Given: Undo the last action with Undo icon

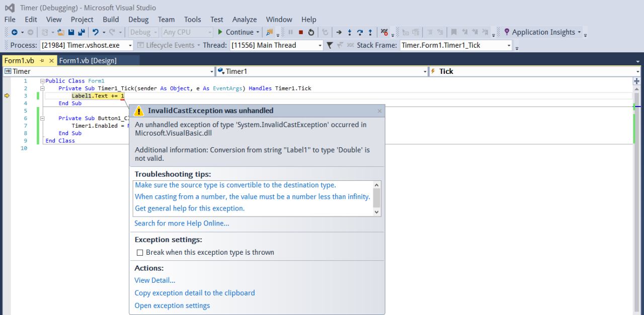Looking at the screenshot, I should (x=95, y=32).
